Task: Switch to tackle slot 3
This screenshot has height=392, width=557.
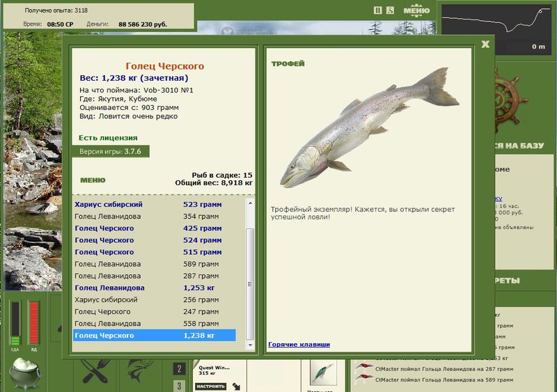Action: (x=179, y=386)
